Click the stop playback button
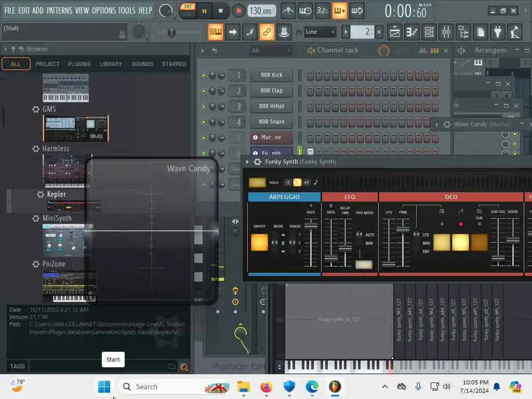The width and height of the screenshot is (532, 399). coord(220,11)
